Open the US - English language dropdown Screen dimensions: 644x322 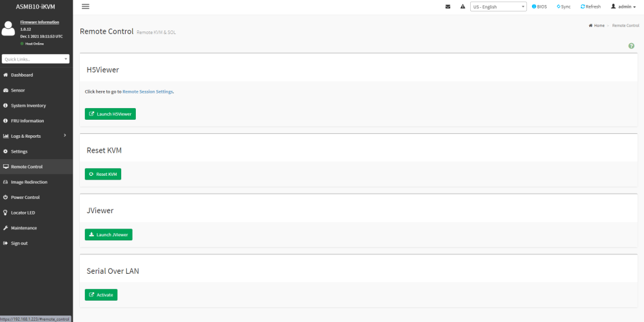point(498,6)
